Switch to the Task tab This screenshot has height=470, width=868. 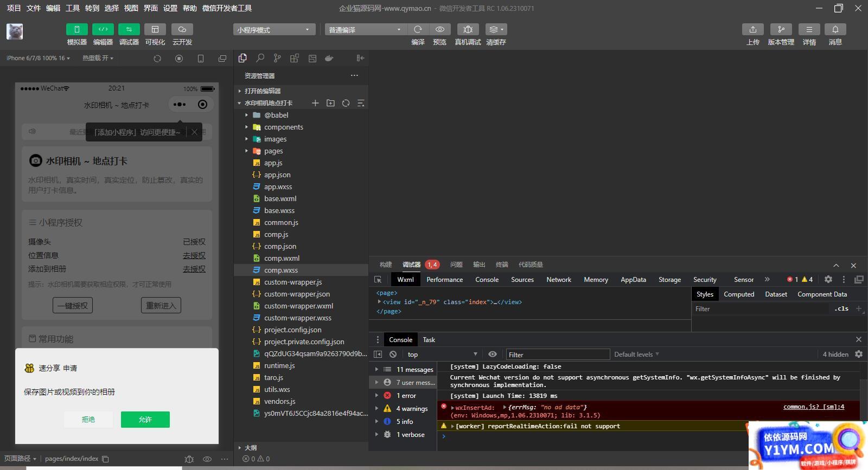click(x=429, y=340)
